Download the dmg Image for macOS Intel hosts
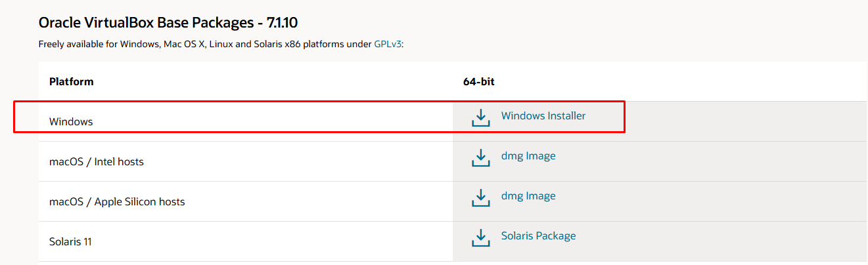This screenshot has height=265, width=868. tap(528, 156)
